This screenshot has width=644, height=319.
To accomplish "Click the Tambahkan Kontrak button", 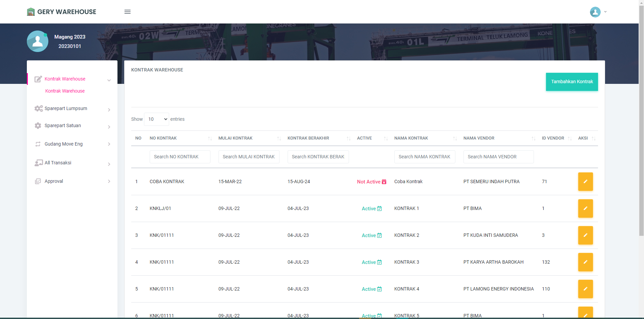I will 572,82.
